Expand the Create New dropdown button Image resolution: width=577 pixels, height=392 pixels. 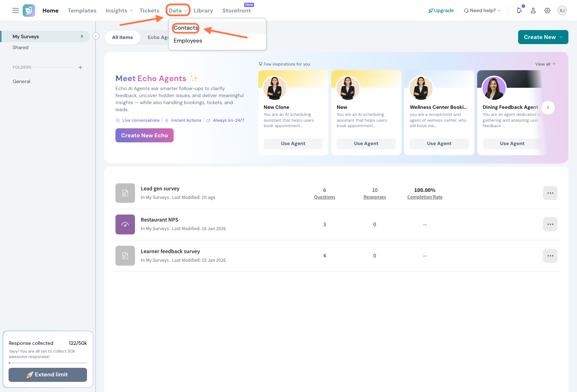(543, 37)
